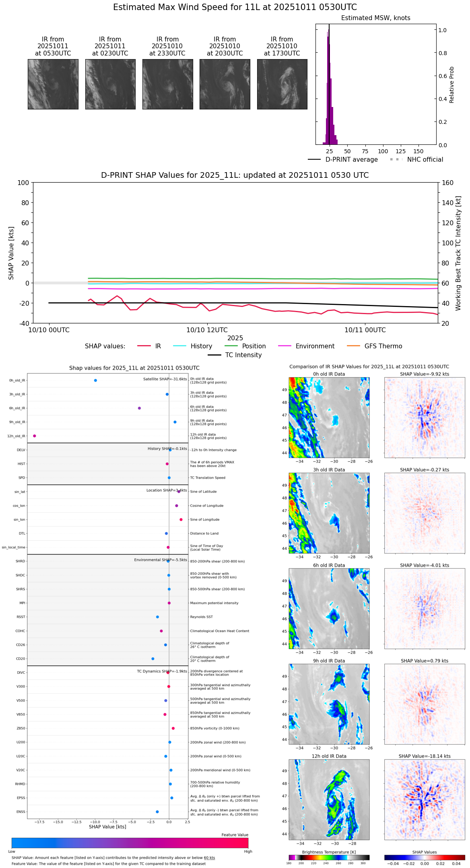
Task: Click the cyan History legend marker
Action: tap(180, 346)
